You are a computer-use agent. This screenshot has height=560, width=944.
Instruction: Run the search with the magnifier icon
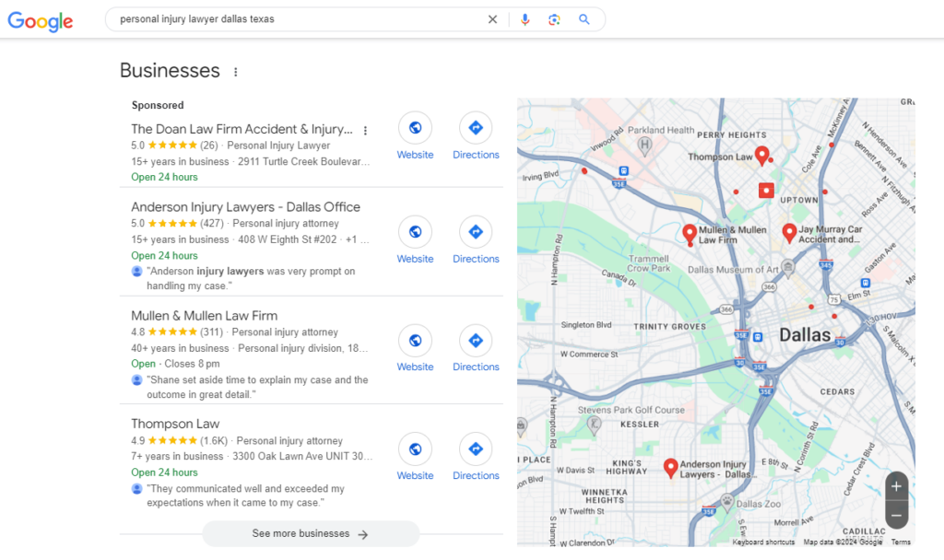(x=584, y=19)
